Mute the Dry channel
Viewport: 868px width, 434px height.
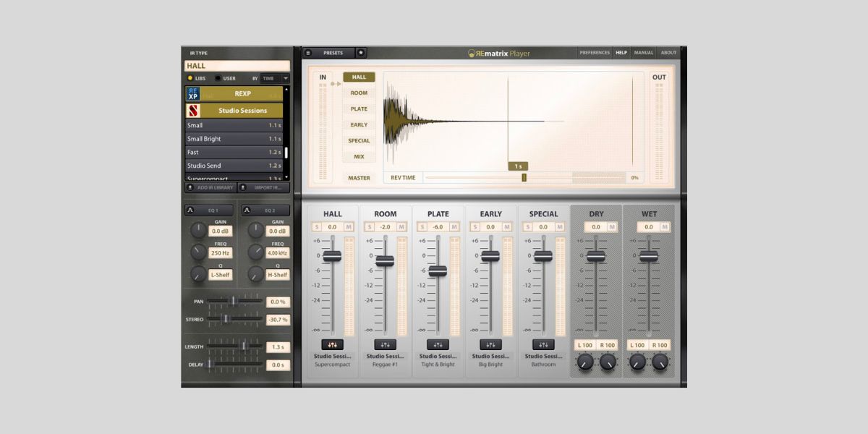click(612, 227)
